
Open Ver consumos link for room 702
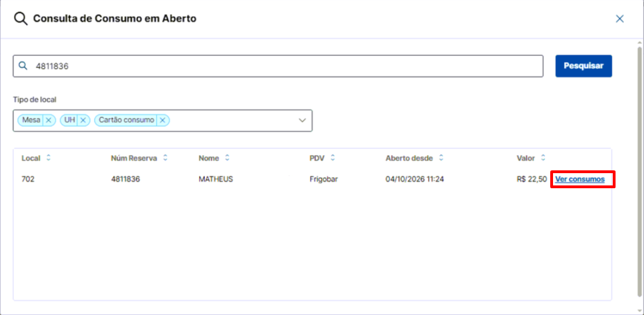580,179
